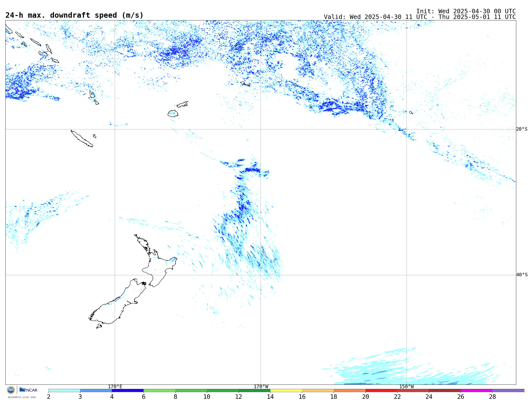Click the 'Init: Wed 2025-04-30 00 UTC' text
Image resolution: width=532 pixels, height=400 pixels.
pyautogui.click(x=466, y=11)
